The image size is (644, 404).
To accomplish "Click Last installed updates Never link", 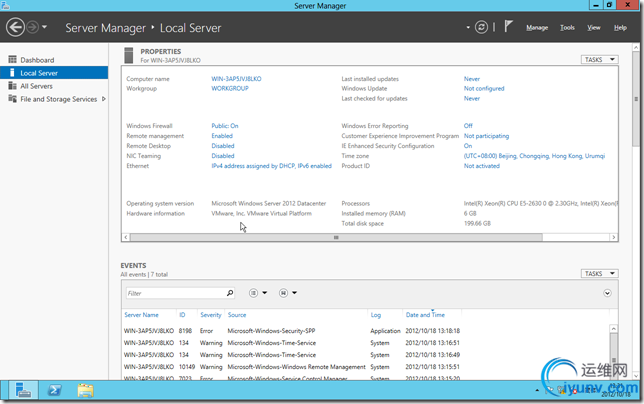I will (x=472, y=79).
